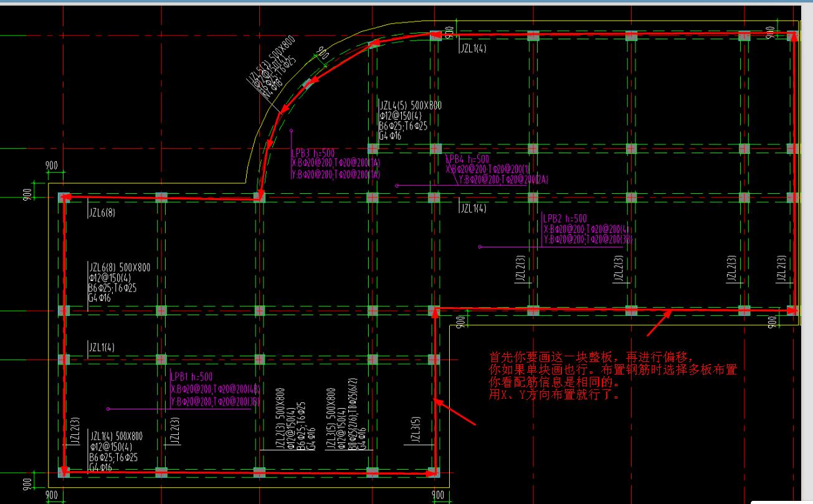Select the "LPB4 h=500" slab label
The height and width of the screenshot is (504, 813).
click(467, 159)
